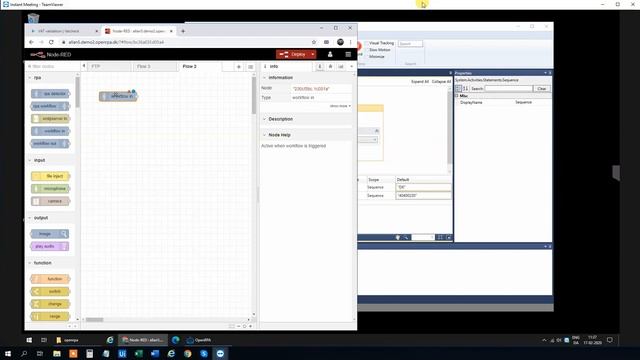Select the rpa workflow palette node
Screen dimensions: 640x360
point(50,106)
